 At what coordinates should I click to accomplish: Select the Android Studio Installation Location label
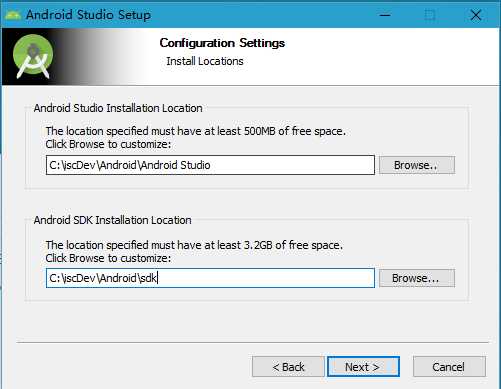pos(118,108)
